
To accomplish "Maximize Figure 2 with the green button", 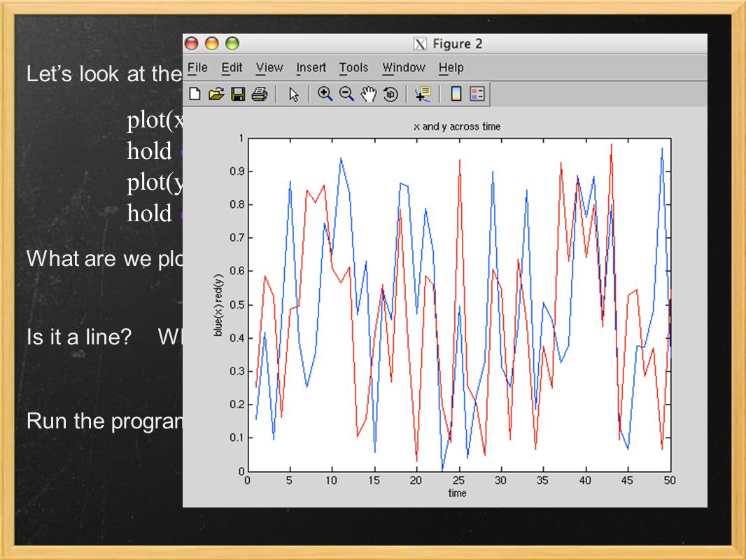I will (232, 43).
